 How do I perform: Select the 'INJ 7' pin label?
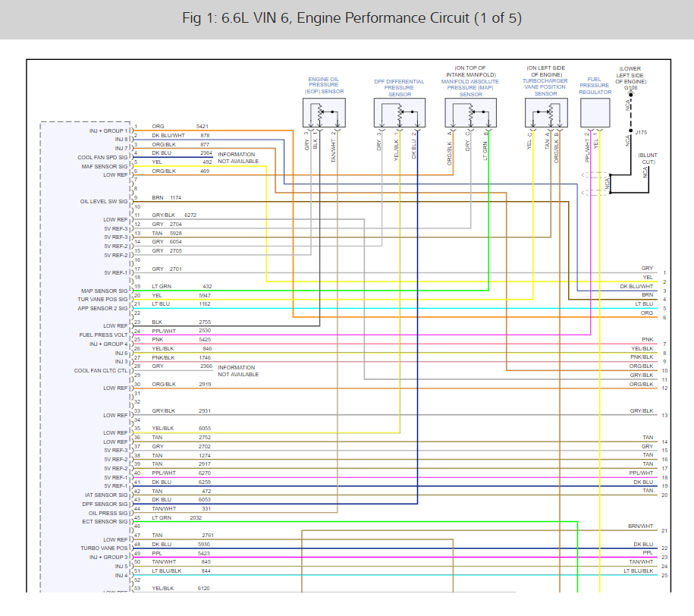click(121, 149)
